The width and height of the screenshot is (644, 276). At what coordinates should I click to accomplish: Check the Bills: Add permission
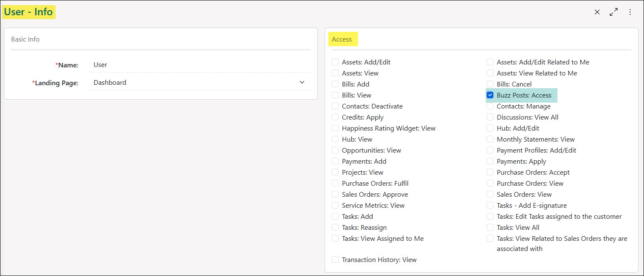coord(335,84)
